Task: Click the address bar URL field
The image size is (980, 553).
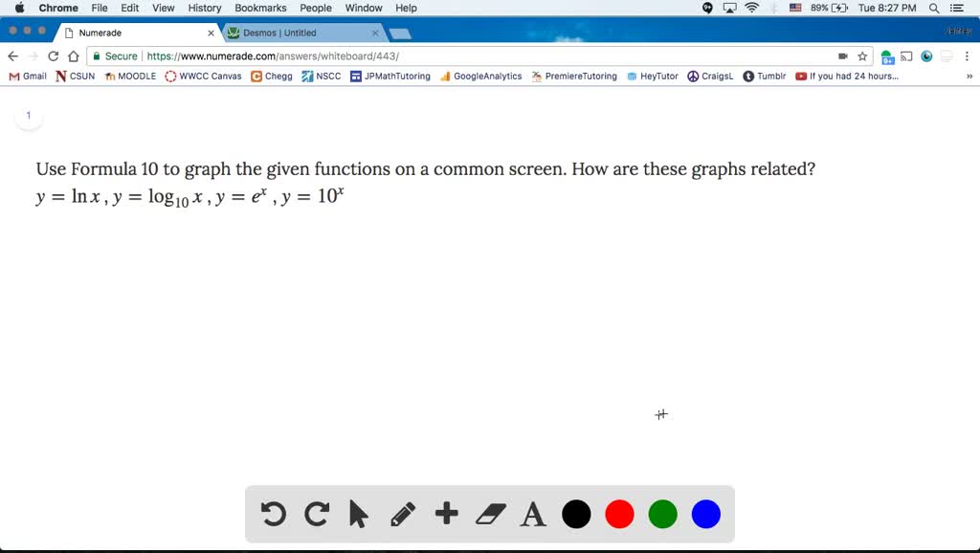Action: click(x=479, y=56)
